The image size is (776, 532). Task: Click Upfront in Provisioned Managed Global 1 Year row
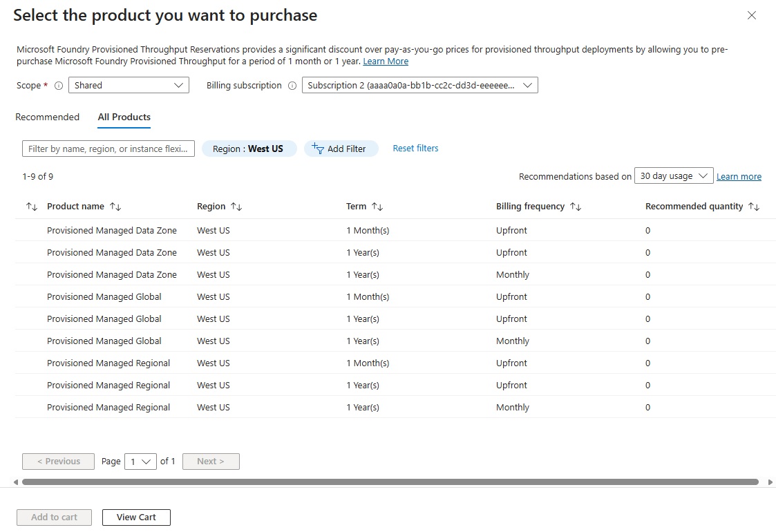click(511, 319)
